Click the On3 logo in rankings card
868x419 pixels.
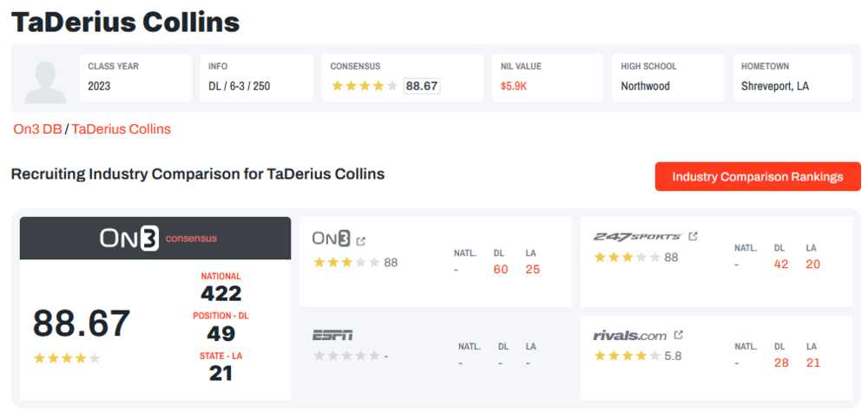(x=332, y=239)
